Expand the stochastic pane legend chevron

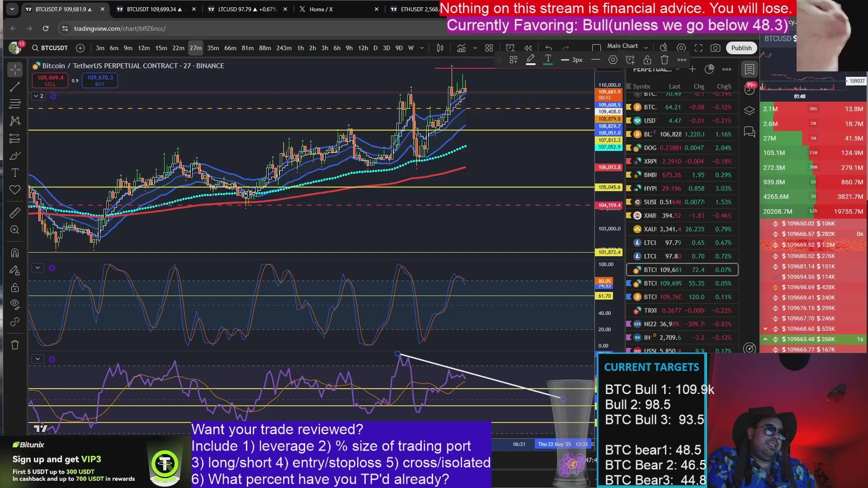(x=38, y=267)
